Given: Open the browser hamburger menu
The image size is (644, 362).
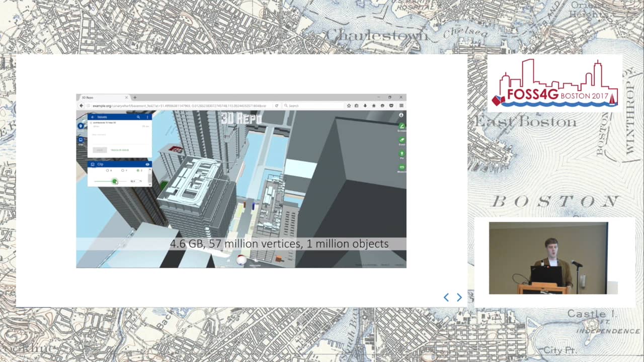Looking at the screenshot, I should pos(401,106).
